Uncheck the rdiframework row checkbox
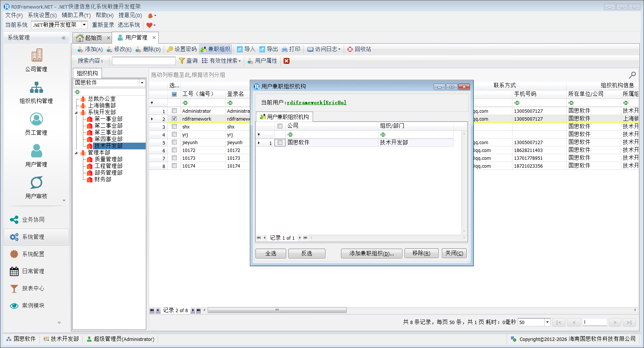644x348 pixels. (x=174, y=119)
